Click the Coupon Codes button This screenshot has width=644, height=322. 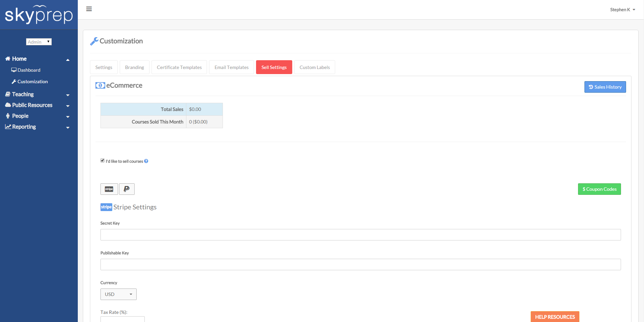599,189
